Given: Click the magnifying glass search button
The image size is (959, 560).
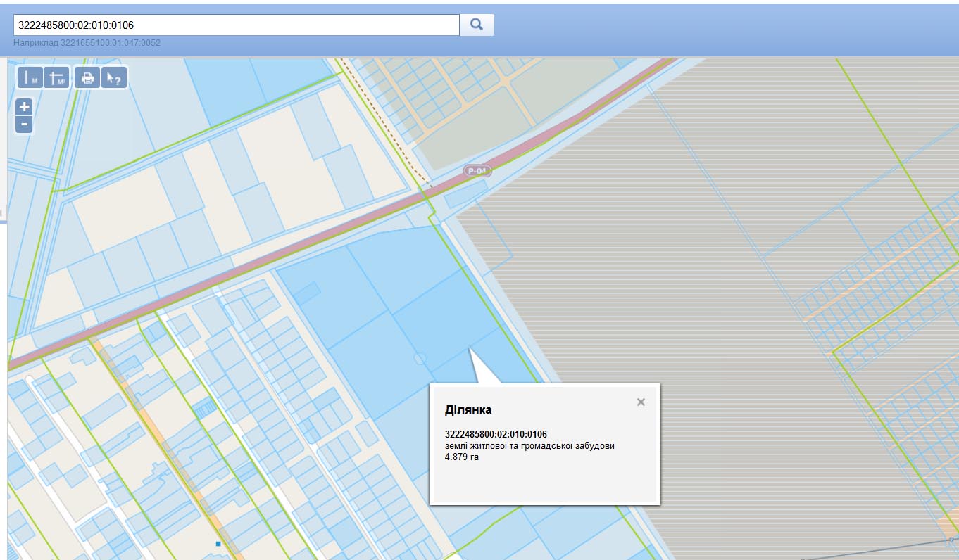Looking at the screenshot, I should pyautogui.click(x=477, y=25).
